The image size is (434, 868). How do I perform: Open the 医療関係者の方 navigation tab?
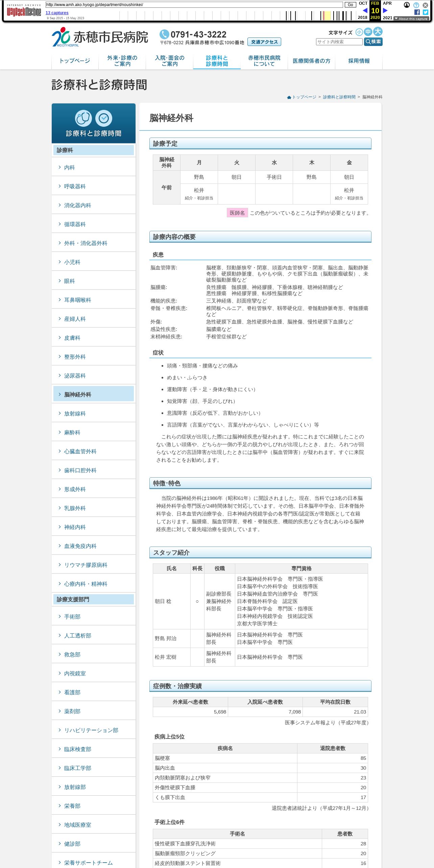312,61
